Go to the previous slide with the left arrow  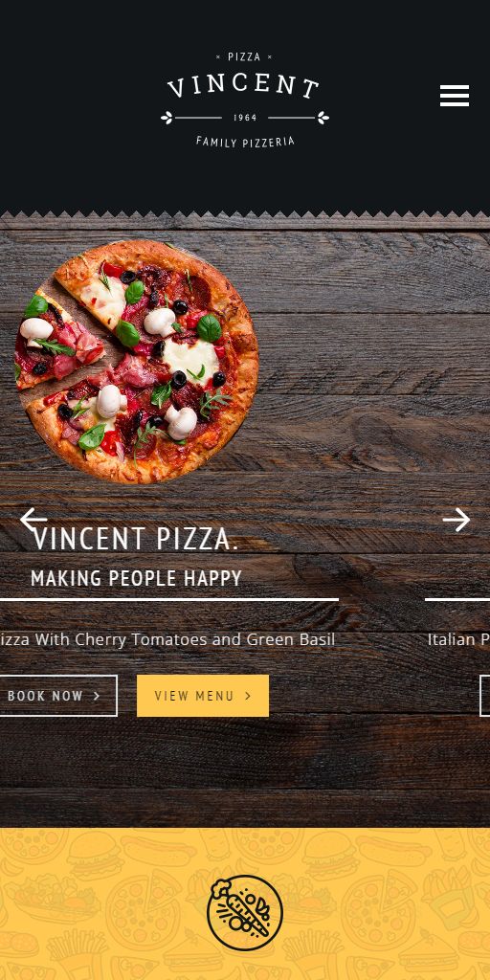tap(33, 520)
